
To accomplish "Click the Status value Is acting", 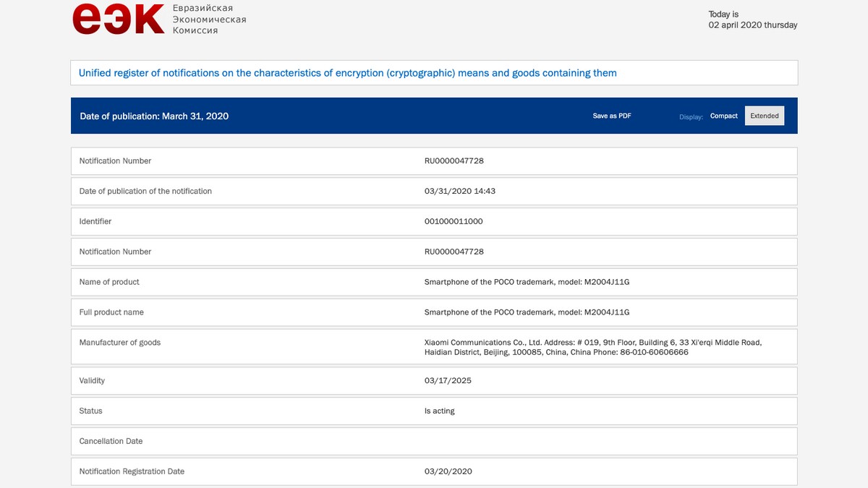I will click(441, 411).
